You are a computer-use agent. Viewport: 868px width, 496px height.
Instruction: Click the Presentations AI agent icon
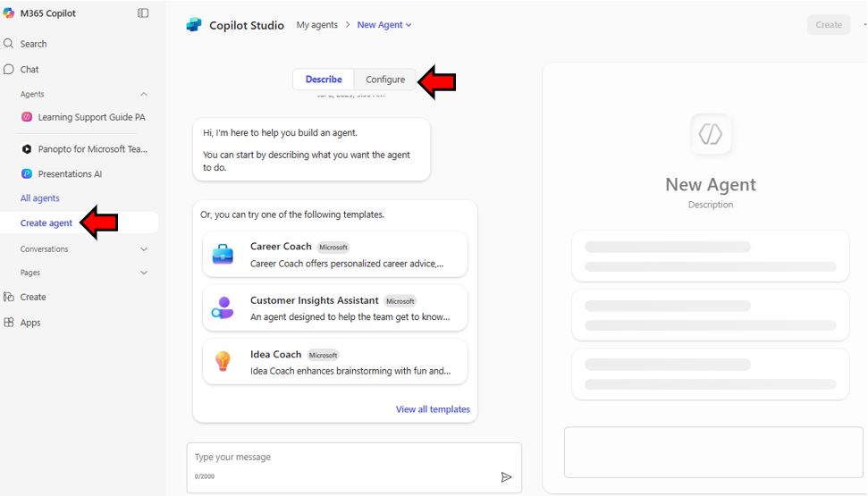click(27, 173)
